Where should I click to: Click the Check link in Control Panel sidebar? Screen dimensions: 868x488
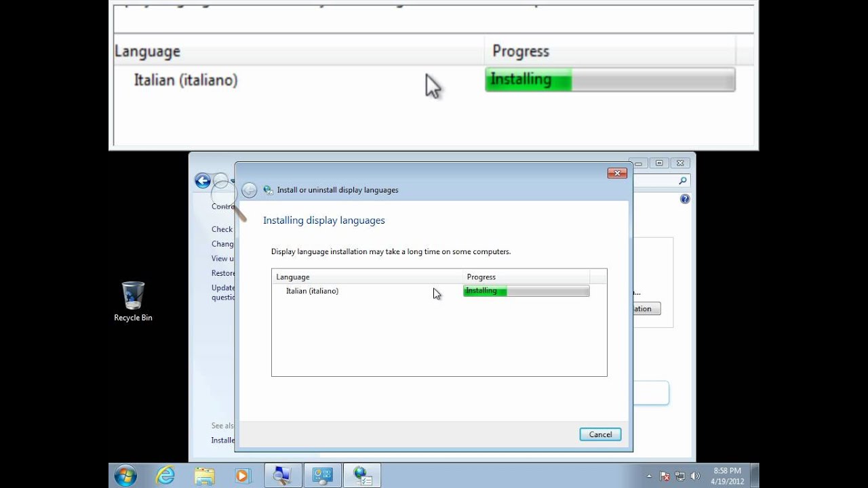(x=222, y=229)
